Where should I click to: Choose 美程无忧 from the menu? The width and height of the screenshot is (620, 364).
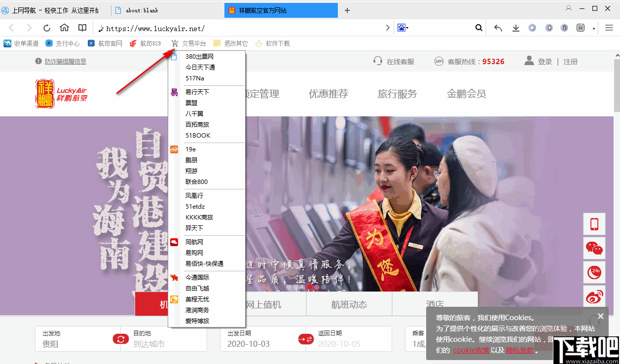(207, 299)
